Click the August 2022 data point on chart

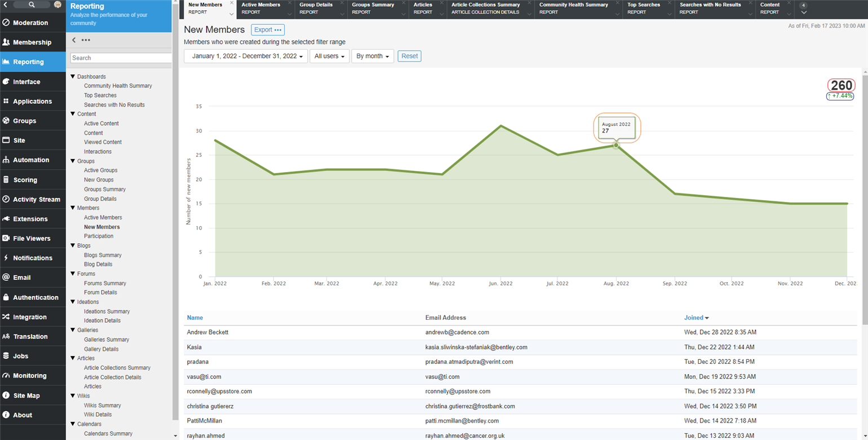coord(616,146)
